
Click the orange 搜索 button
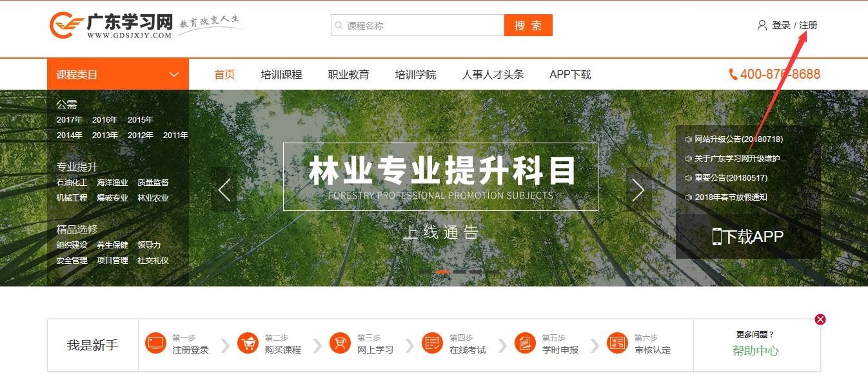(528, 26)
